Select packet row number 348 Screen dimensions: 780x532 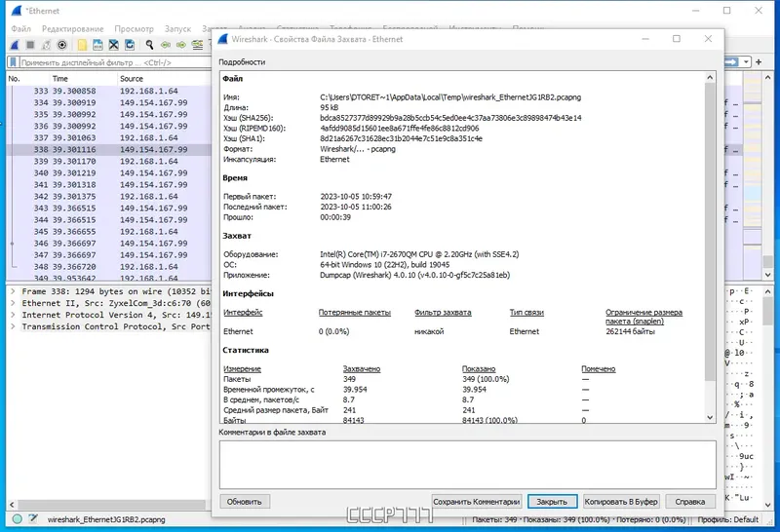(x=109, y=267)
